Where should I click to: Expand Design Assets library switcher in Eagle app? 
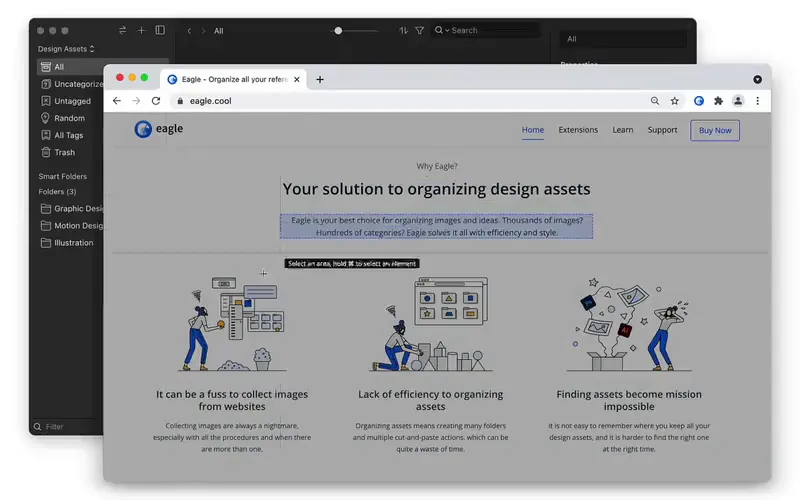(66, 49)
